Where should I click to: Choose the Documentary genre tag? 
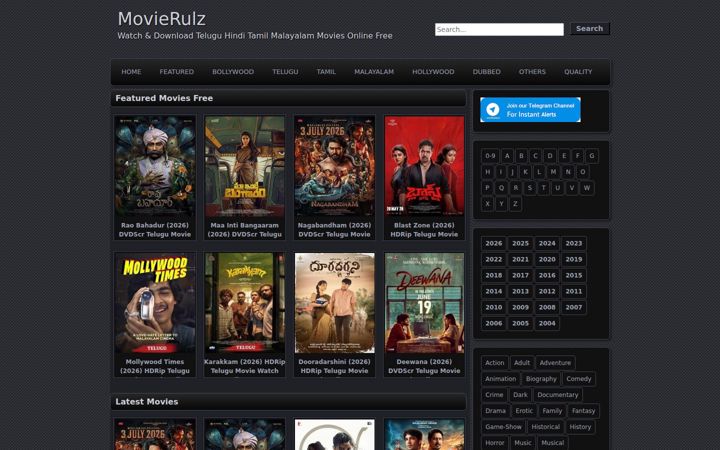557,395
